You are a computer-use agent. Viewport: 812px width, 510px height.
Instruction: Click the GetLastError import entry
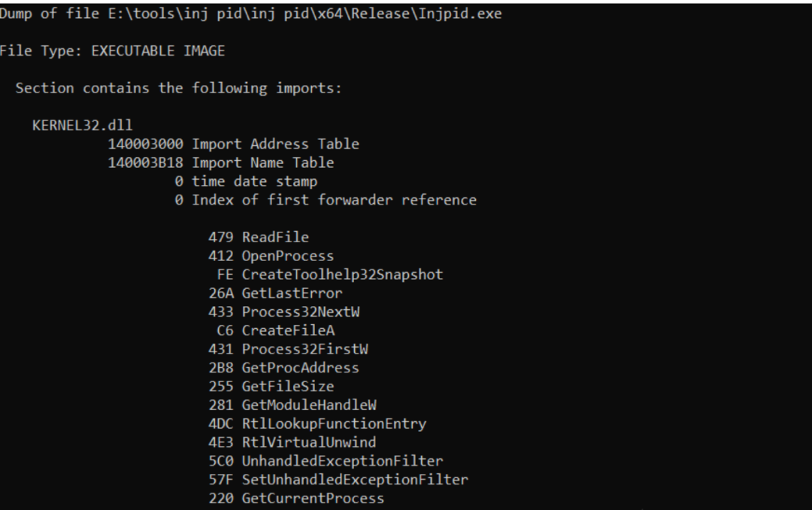pos(275,293)
